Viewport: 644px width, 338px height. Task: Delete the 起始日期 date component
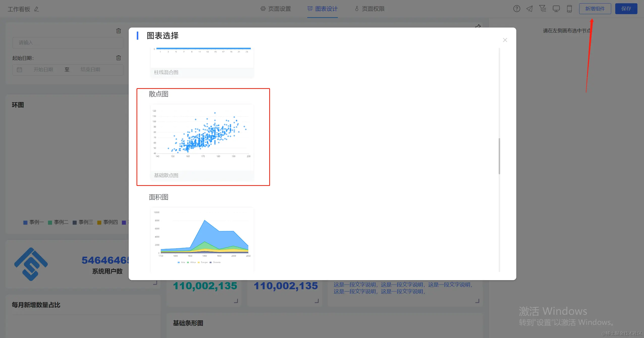tap(118, 58)
